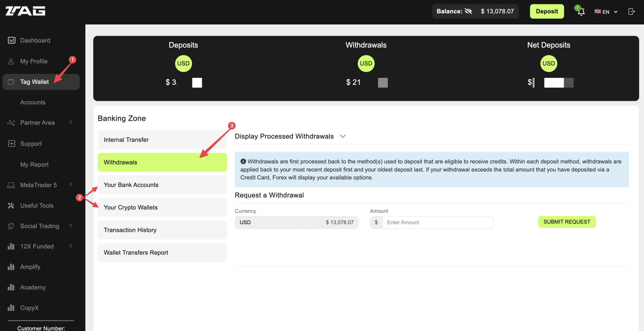
Task: Select Internal Transfer tab
Action: [162, 140]
